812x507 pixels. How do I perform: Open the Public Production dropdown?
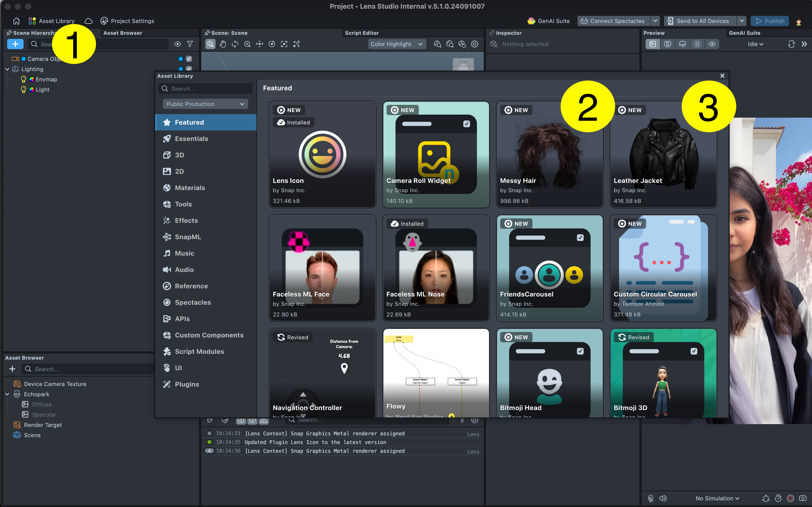click(205, 104)
